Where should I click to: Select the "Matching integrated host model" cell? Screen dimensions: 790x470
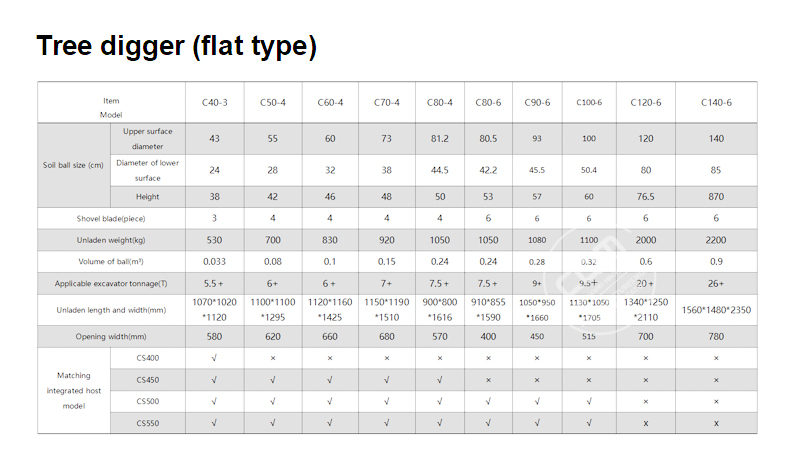click(73, 390)
